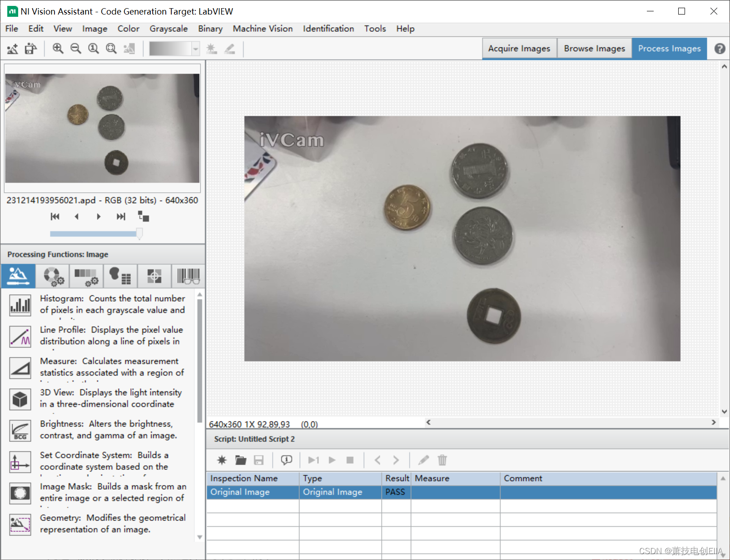
Task: Go to previous script step arrow
Action: [x=377, y=460]
